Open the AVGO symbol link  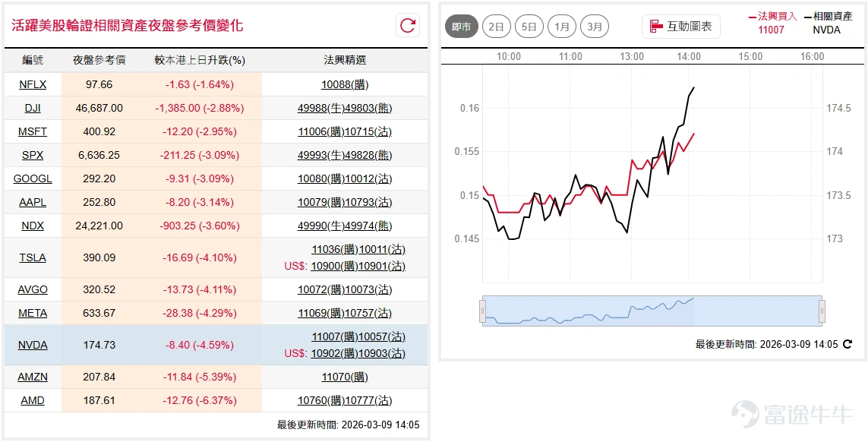click(33, 289)
